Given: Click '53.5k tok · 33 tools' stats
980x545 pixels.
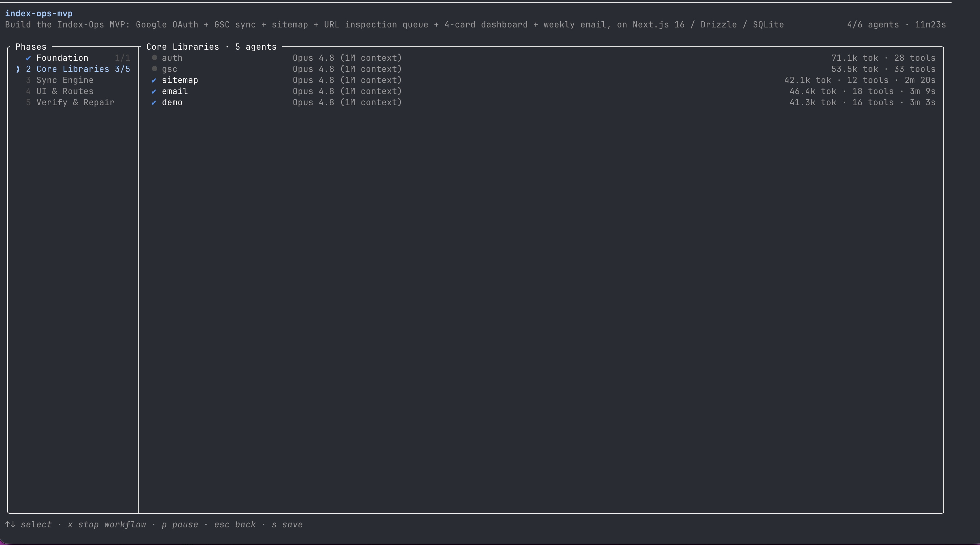Looking at the screenshot, I should pos(883,69).
